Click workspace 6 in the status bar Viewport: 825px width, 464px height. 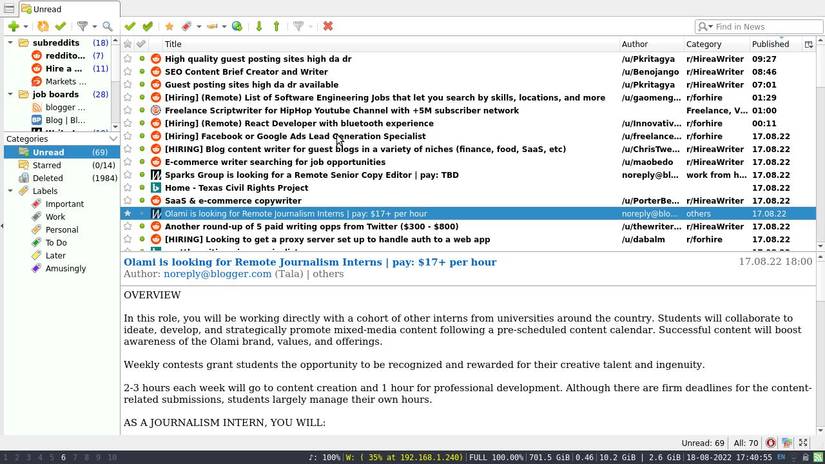[x=63, y=458]
